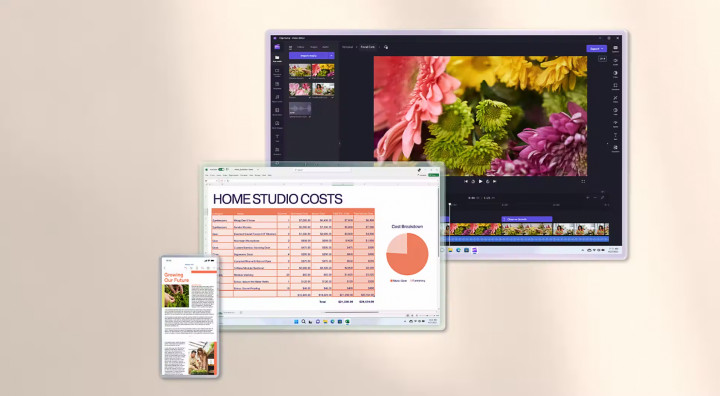This screenshot has height=396, width=720.
Task: Skip to start of the video preview
Action: pyautogui.click(x=466, y=181)
